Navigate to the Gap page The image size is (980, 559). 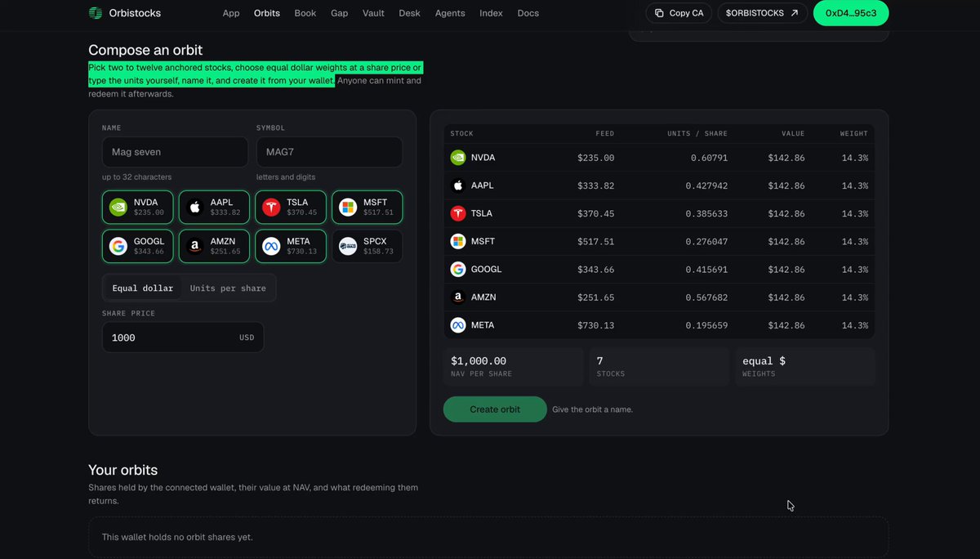pyautogui.click(x=340, y=13)
